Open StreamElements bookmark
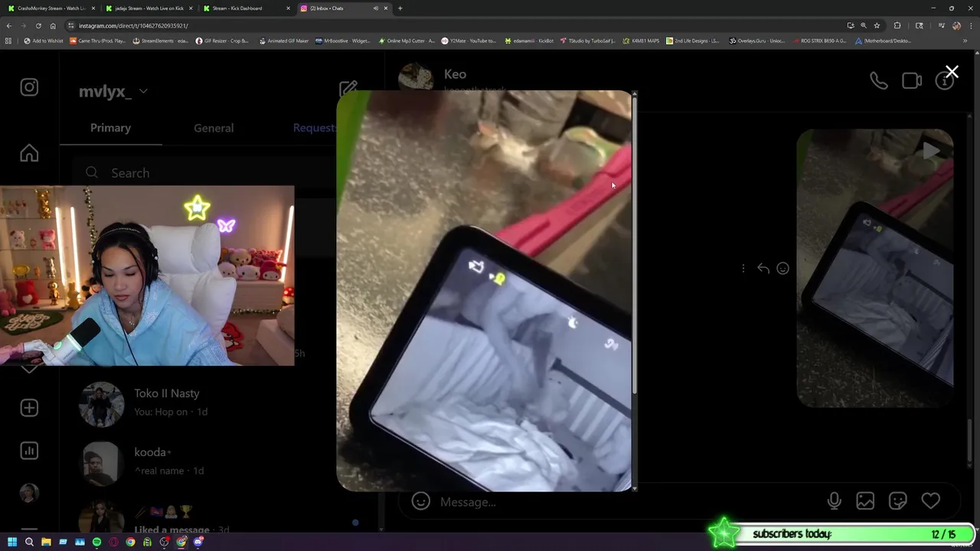This screenshot has height=551, width=980. point(161,41)
